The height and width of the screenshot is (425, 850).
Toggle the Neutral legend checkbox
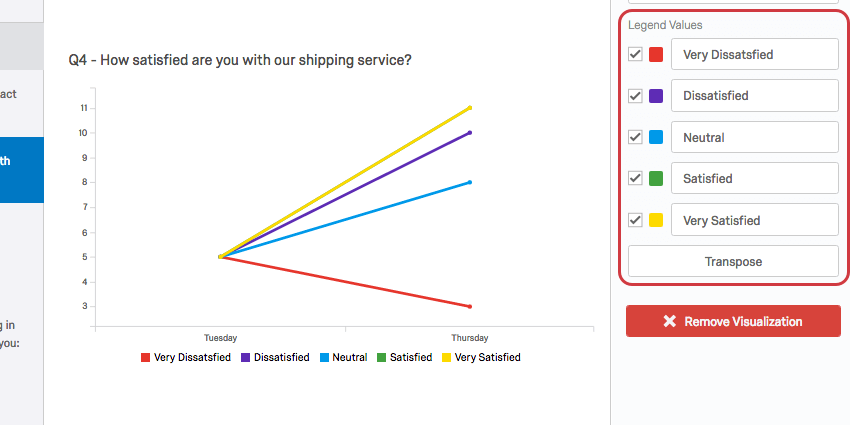[635, 137]
